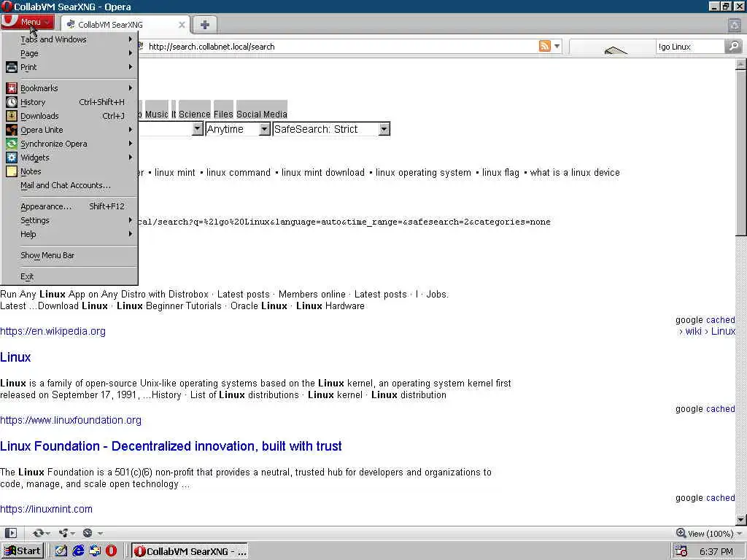Image resolution: width=747 pixels, height=560 pixels.
Task: Open the Page submenu
Action: [x=69, y=53]
